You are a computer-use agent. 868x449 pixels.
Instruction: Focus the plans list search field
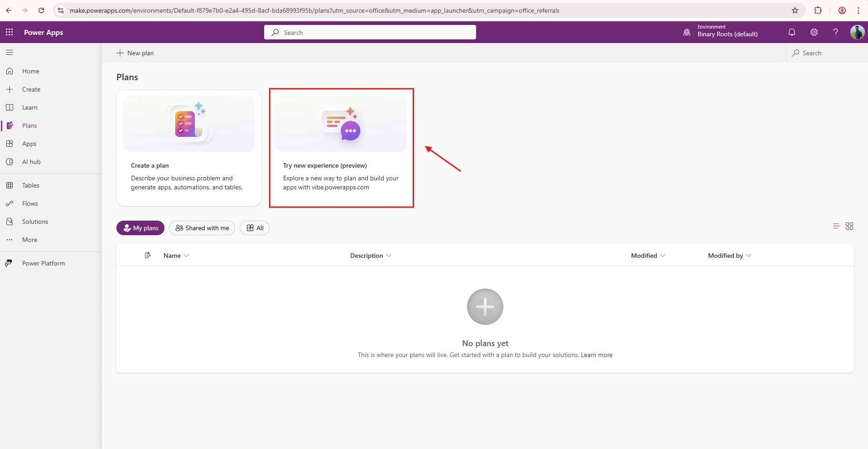[x=827, y=53]
